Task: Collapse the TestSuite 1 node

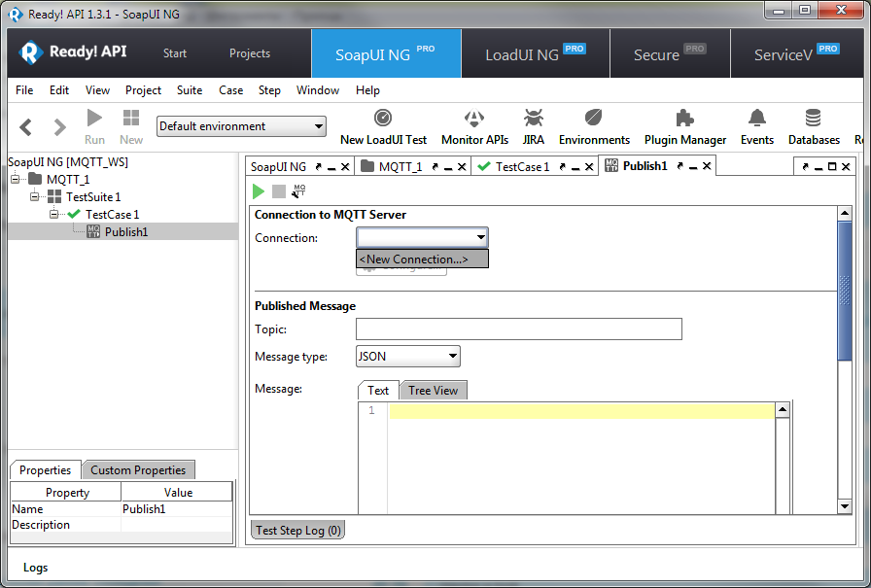Action: point(35,196)
